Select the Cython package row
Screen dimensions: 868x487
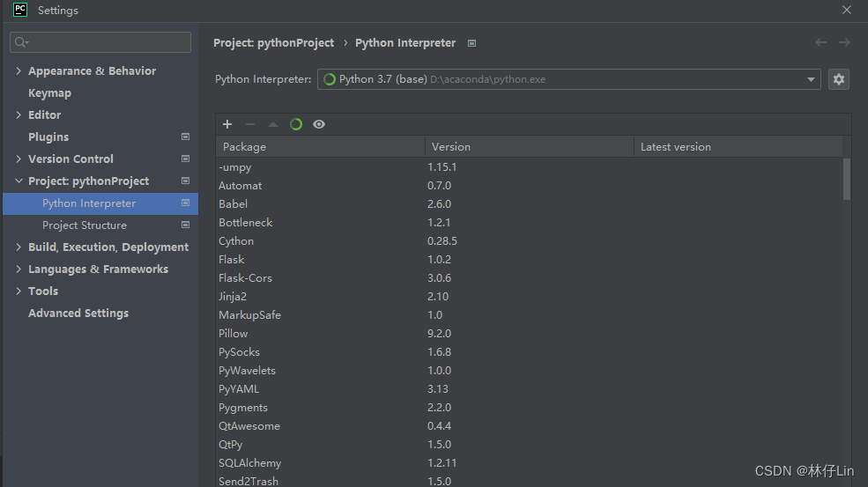point(530,241)
